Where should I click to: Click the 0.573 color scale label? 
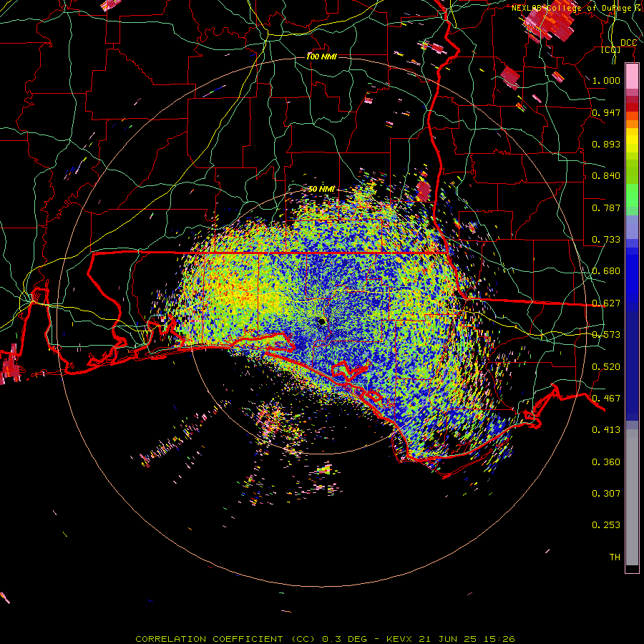(606, 335)
